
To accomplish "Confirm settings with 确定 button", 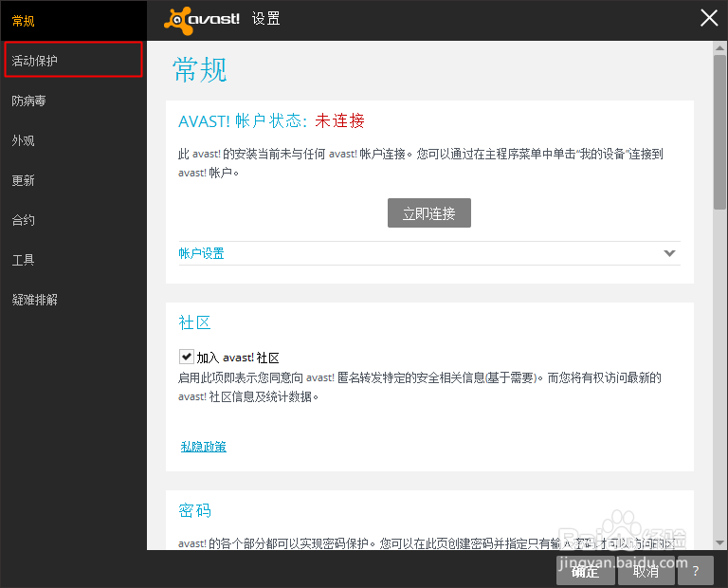I will 586,570.
